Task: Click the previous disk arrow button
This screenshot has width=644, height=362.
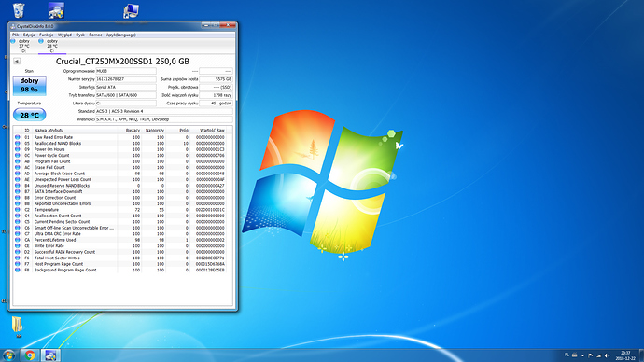Action: 17,62
